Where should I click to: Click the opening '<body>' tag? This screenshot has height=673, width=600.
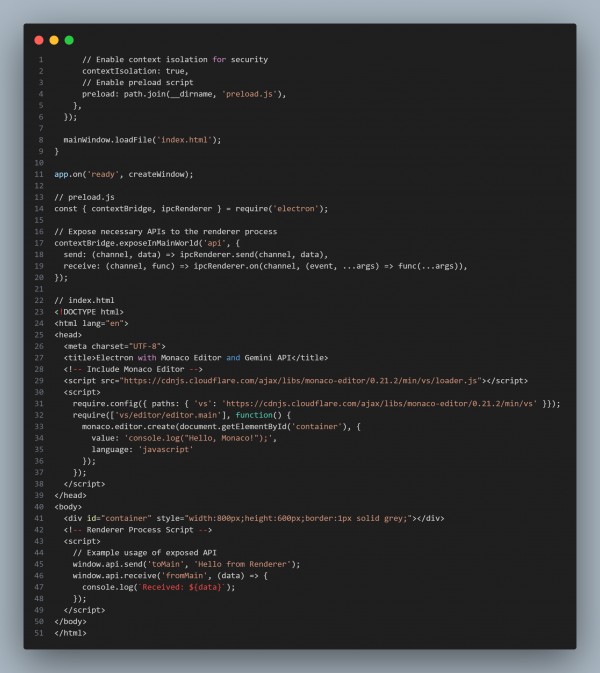tap(68, 507)
